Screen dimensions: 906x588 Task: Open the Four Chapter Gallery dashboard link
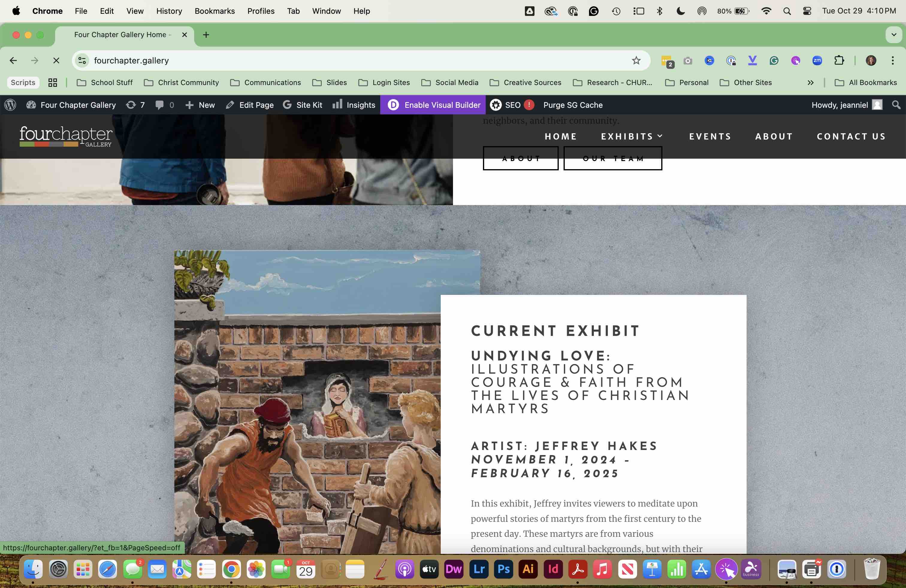coord(71,104)
